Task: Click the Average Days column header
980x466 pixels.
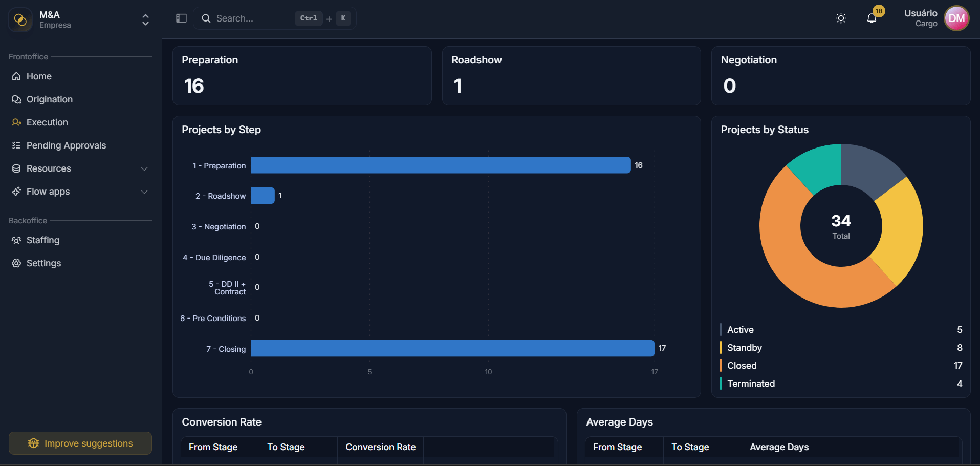Action: (779, 447)
